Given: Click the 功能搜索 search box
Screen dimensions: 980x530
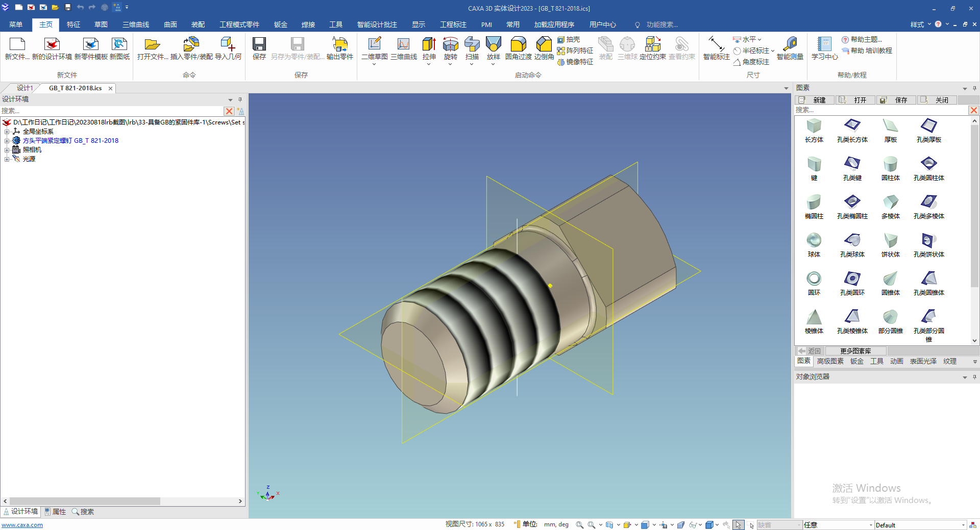Looking at the screenshot, I should click(x=662, y=24).
